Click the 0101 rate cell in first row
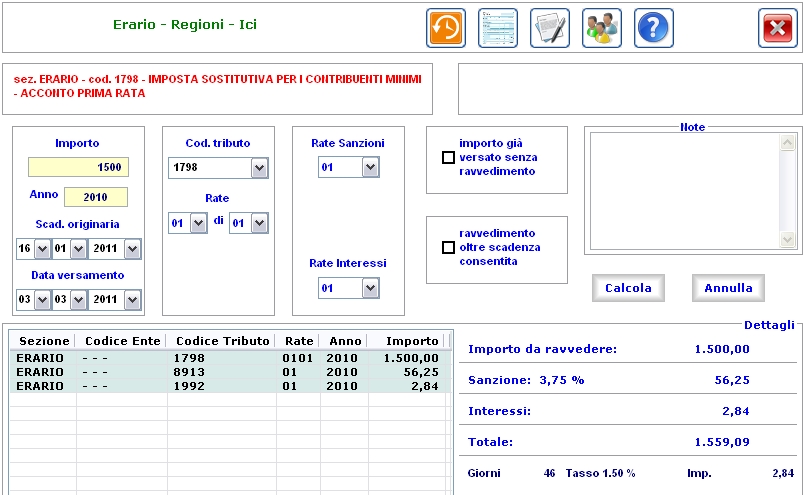805x495 pixels. click(x=298, y=358)
